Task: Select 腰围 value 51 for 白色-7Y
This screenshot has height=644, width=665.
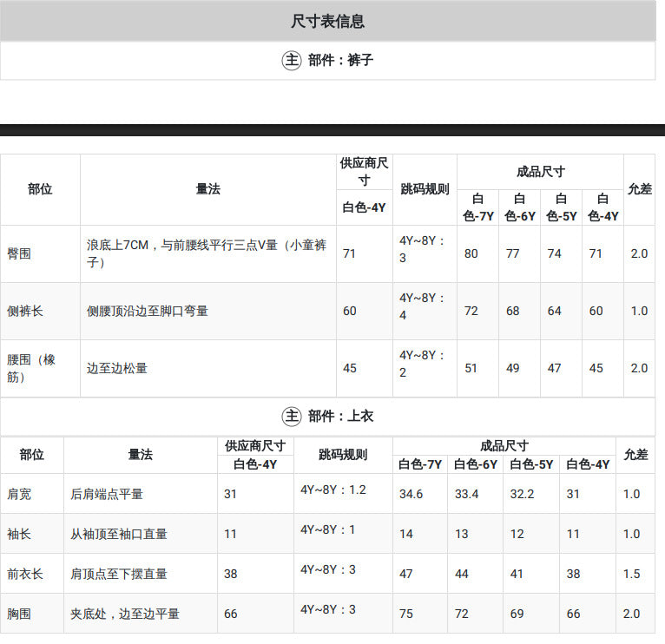Action: tap(471, 368)
